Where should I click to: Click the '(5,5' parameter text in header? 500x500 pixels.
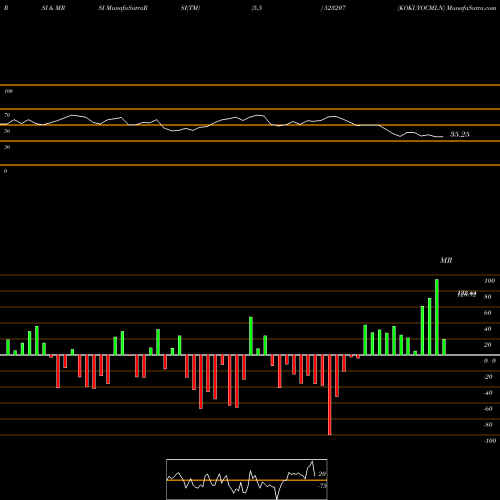tap(257, 8)
